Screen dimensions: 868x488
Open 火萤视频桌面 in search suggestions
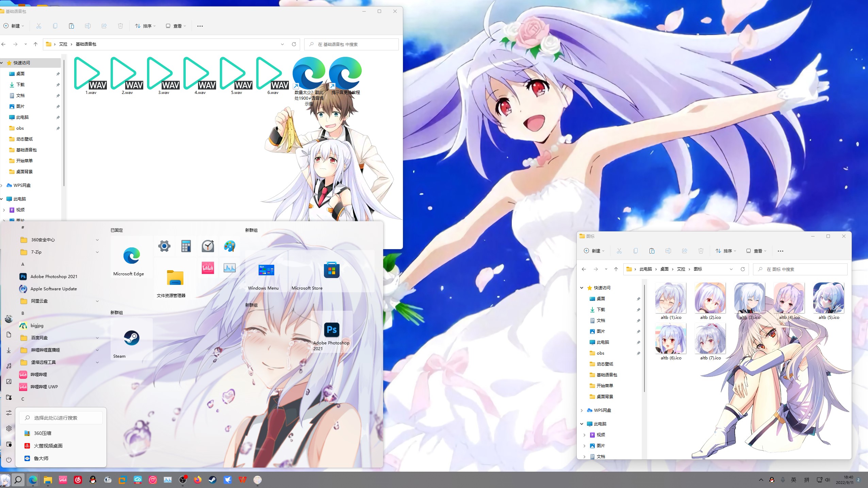click(x=48, y=446)
